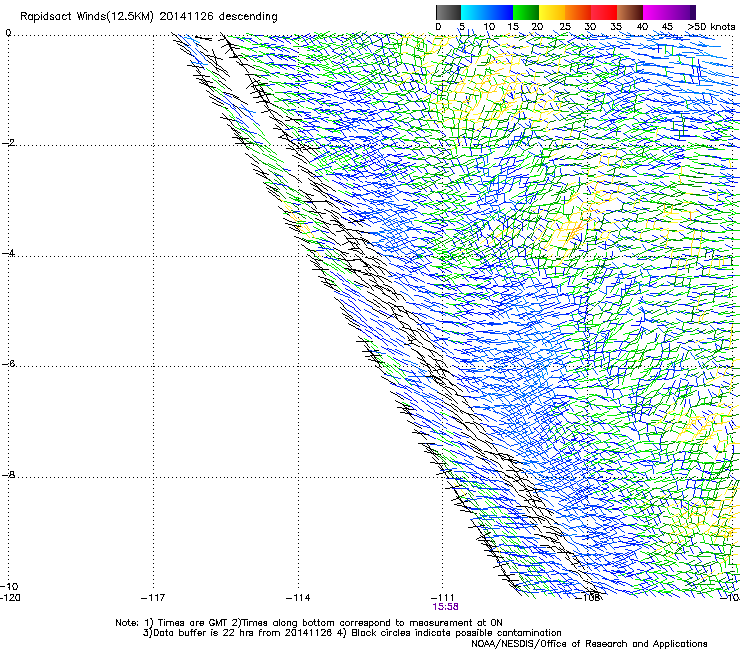Click the brown 35-40 knots legend segment

(x=630, y=12)
